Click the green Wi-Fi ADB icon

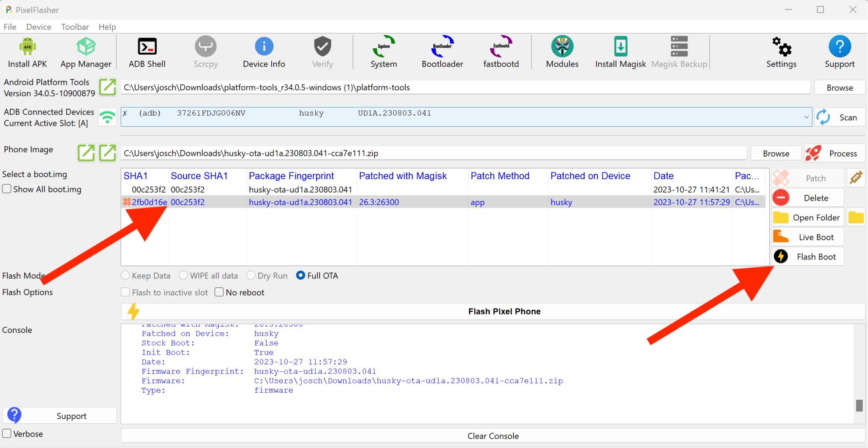107,117
